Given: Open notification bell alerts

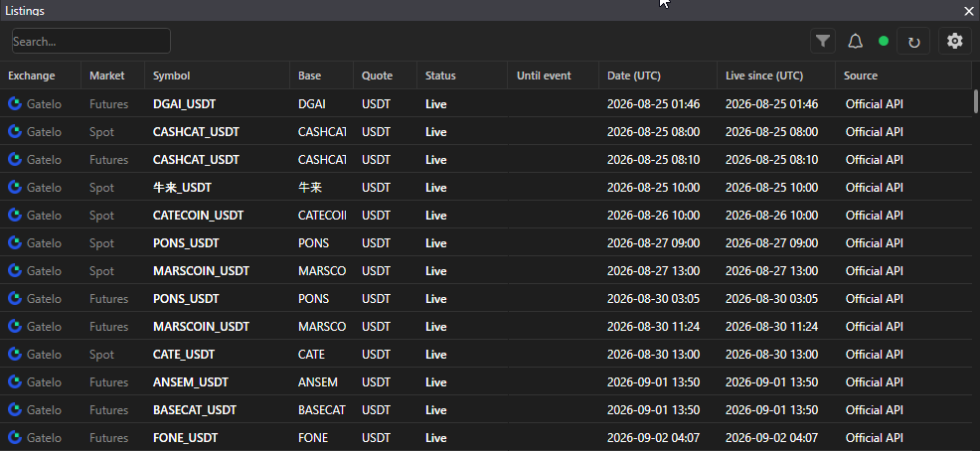Looking at the screenshot, I should point(855,42).
